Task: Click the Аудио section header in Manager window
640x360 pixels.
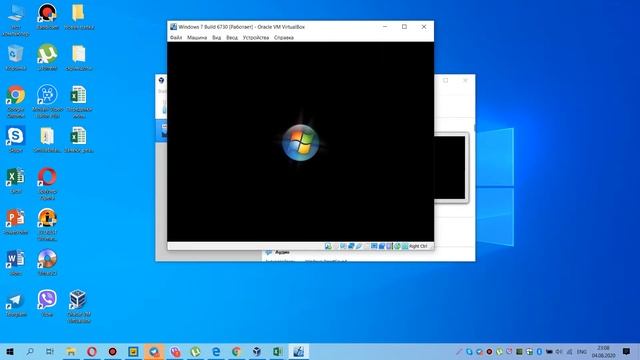Action: point(282,253)
